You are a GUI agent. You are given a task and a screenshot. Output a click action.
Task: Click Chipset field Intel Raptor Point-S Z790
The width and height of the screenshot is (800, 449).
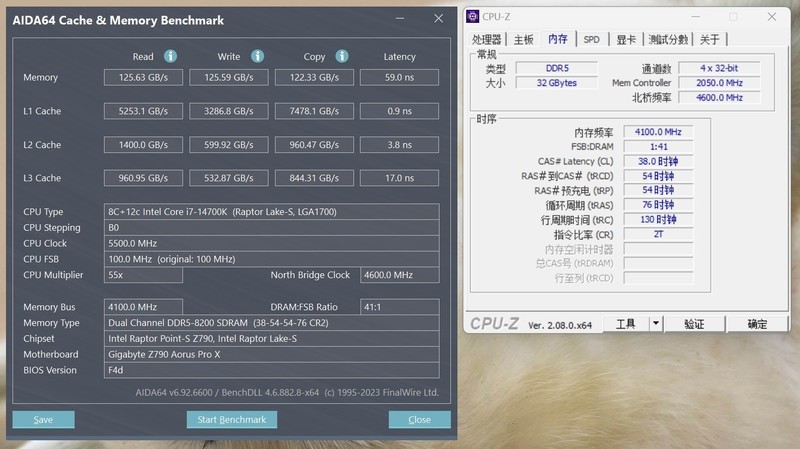[x=271, y=338]
